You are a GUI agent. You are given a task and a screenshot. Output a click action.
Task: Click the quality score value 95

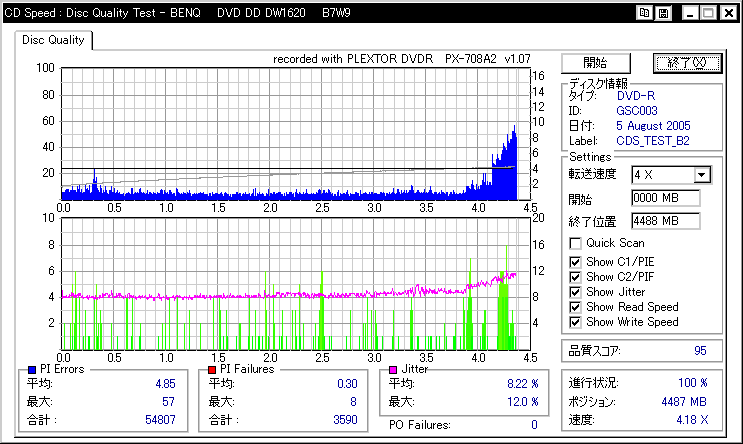coord(700,351)
